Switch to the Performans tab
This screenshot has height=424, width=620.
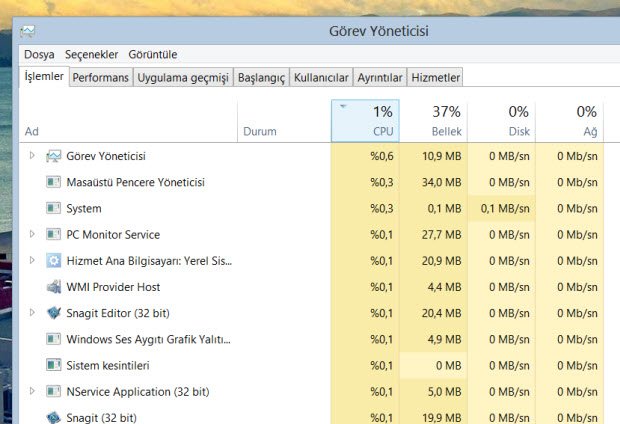(x=101, y=78)
